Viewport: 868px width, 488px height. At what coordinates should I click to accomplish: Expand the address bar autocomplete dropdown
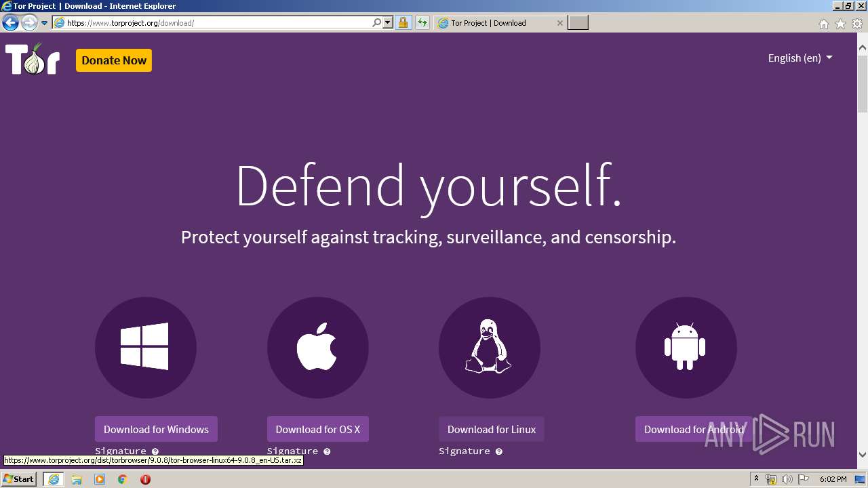388,23
